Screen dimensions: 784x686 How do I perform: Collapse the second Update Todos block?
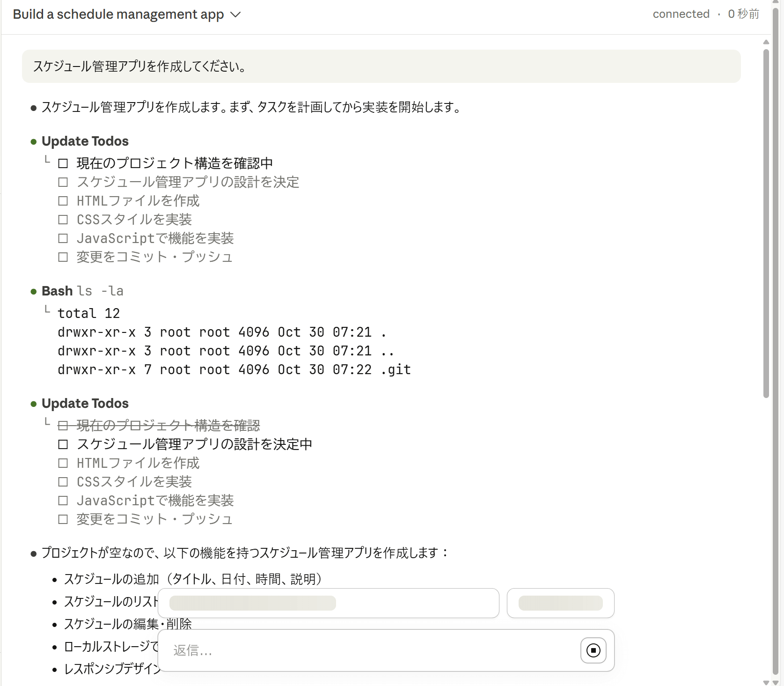pyautogui.click(x=85, y=404)
